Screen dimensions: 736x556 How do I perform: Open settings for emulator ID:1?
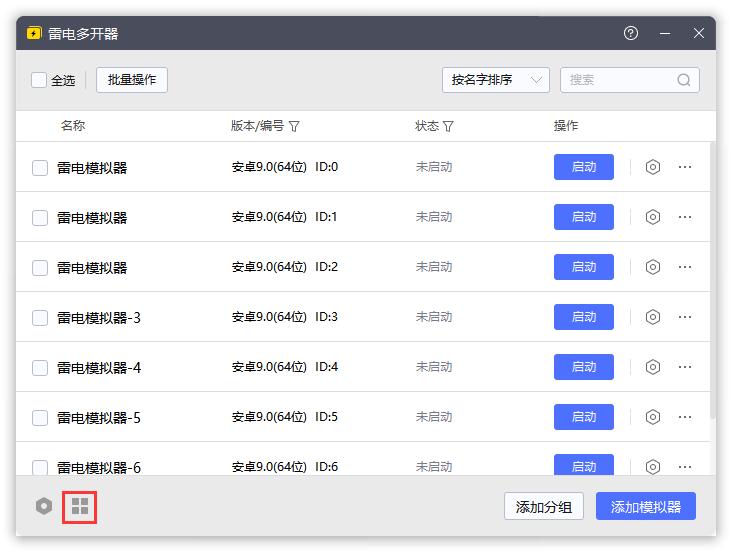652,217
